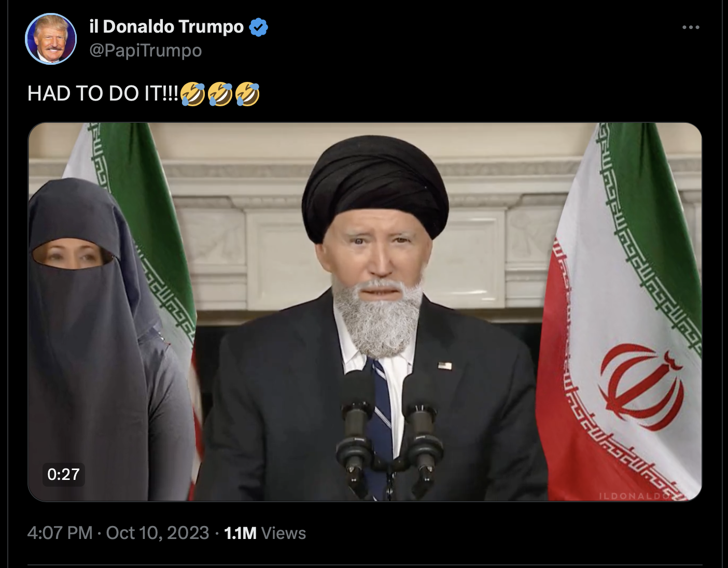Play the embedded video by clicking its center
This screenshot has width=728, height=568.
point(365,311)
